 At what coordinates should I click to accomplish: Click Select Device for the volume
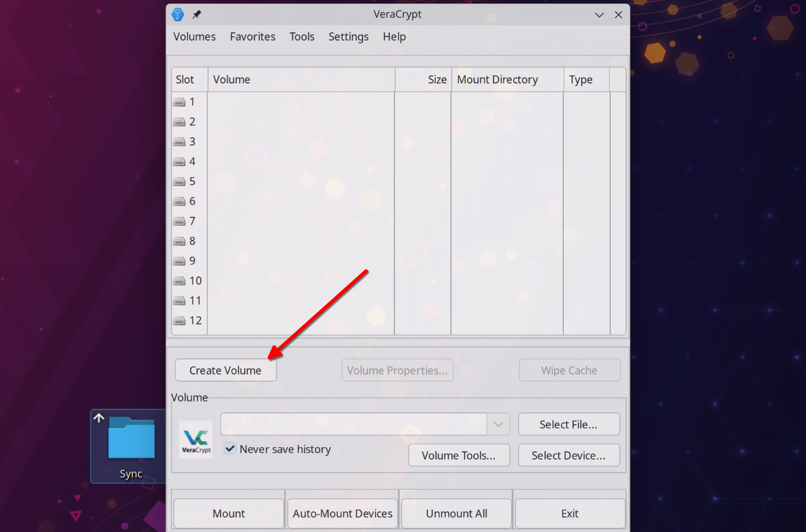coord(569,455)
